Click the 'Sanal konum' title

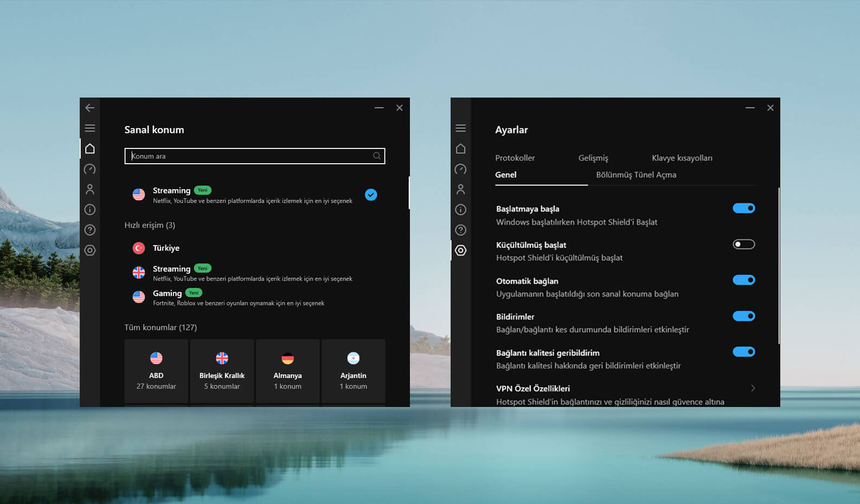pyautogui.click(x=154, y=130)
